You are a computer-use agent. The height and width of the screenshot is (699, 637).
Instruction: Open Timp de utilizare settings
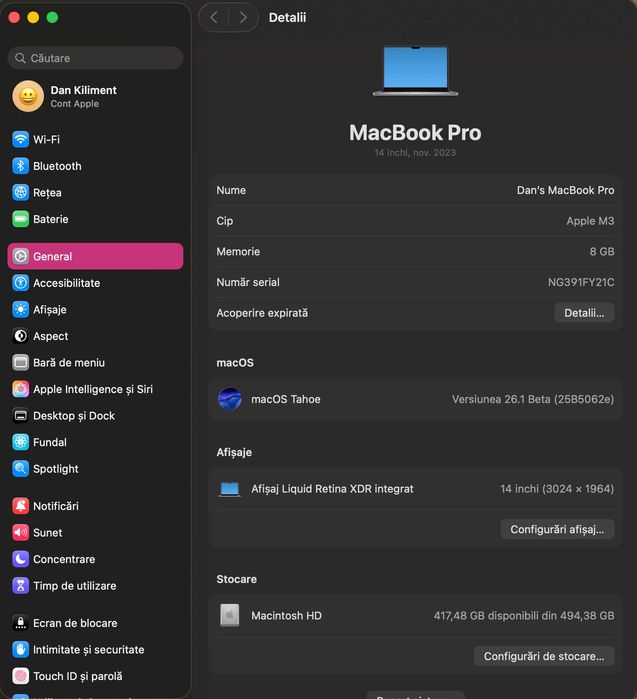(95, 586)
